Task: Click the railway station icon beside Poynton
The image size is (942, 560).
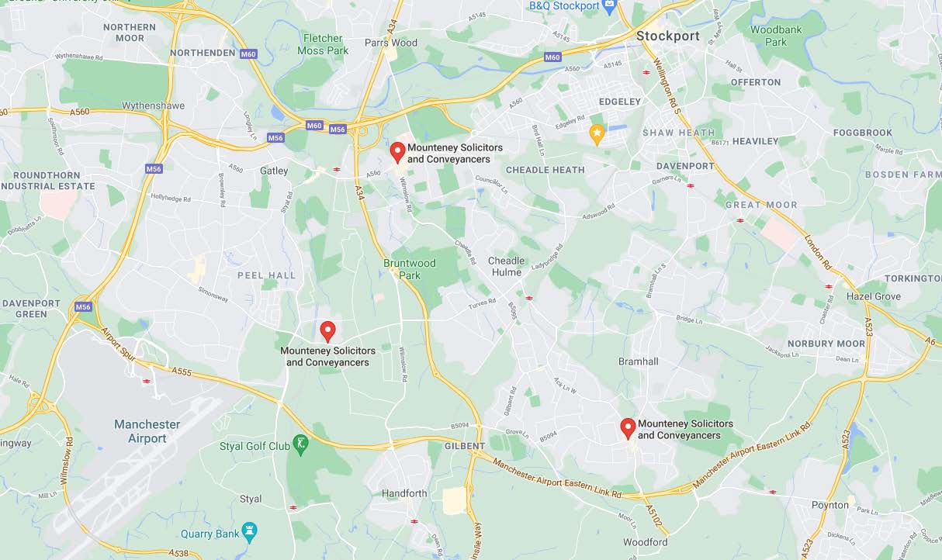Action: click(x=772, y=492)
